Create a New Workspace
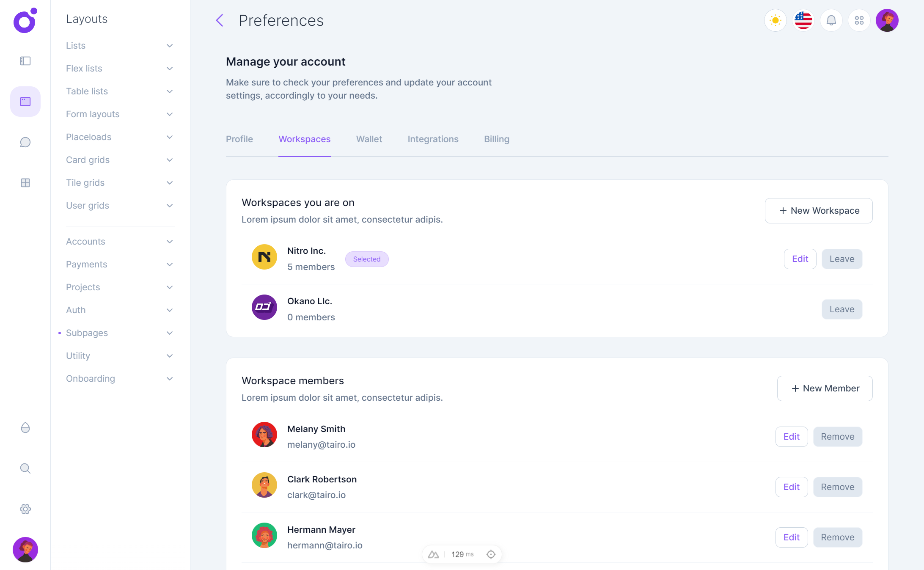Image resolution: width=924 pixels, height=570 pixels. [818, 210]
